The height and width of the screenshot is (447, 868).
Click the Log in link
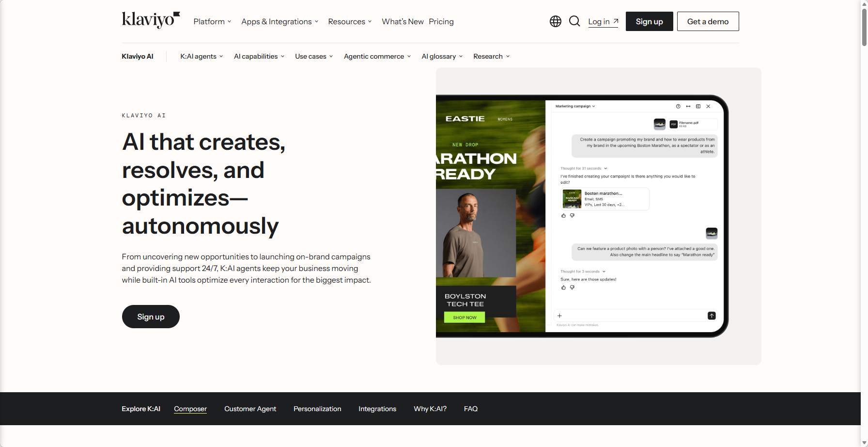tap(603, 21)
